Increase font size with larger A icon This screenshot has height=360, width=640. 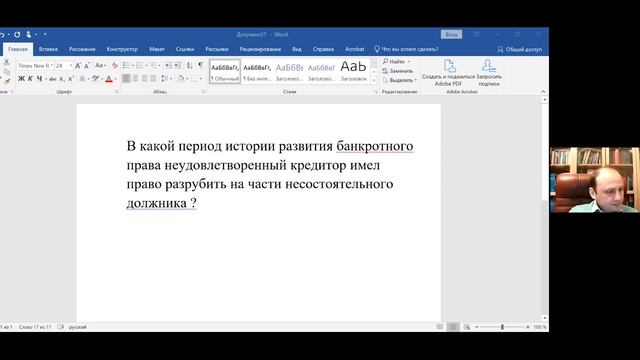78,65
